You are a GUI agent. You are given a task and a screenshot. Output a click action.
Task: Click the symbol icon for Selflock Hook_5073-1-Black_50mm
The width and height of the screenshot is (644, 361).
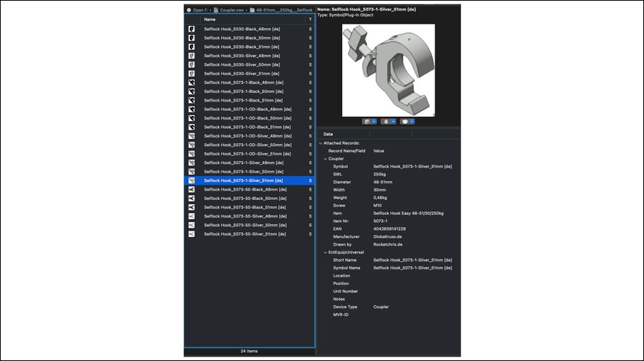(191, 92)
